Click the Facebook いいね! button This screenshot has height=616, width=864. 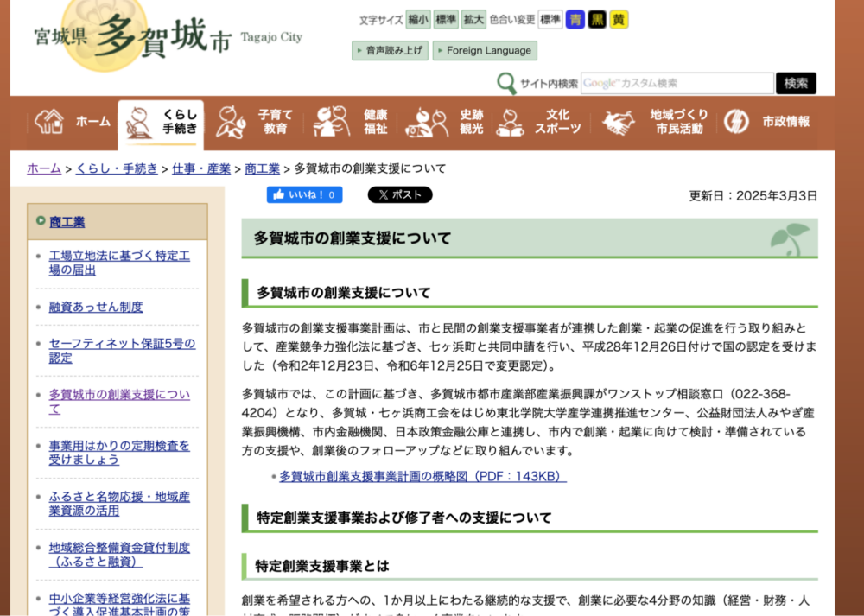coord(304,194)
